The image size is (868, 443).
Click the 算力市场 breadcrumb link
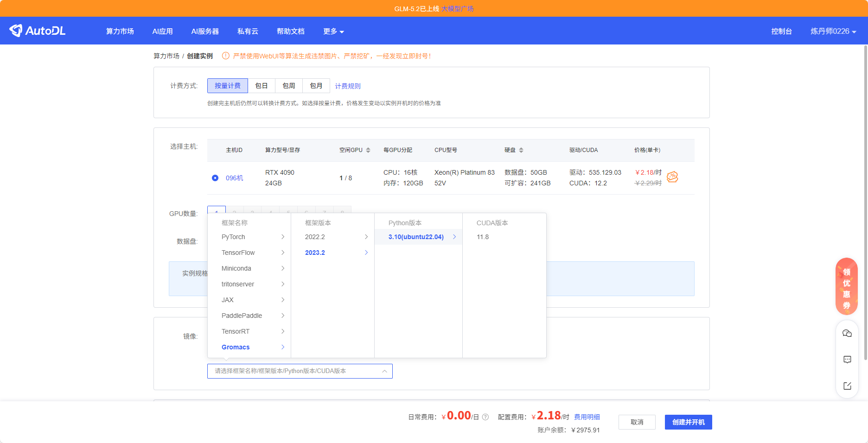coord(166,56)
